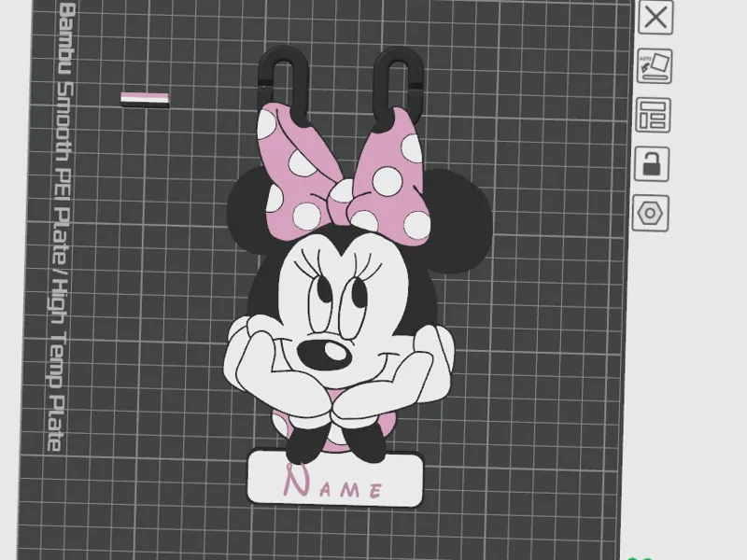Select the small striped color swatch object
The image size is (747, 560).
click(145, 100)
